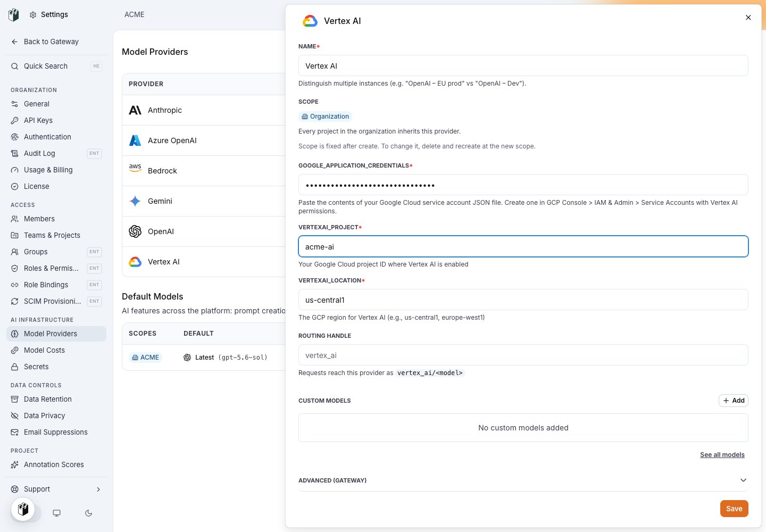Click the Secrets lock icon
The height and width of the screenshot is (532, 766).
15,367
